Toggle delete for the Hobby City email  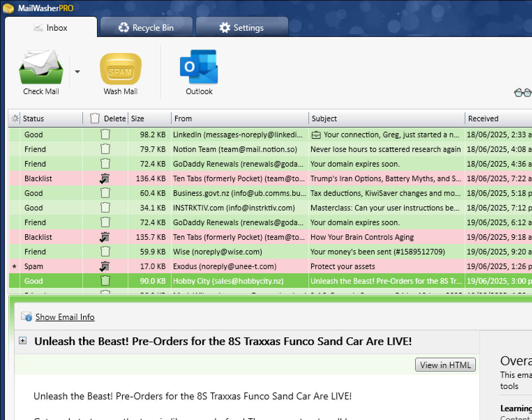105,281
